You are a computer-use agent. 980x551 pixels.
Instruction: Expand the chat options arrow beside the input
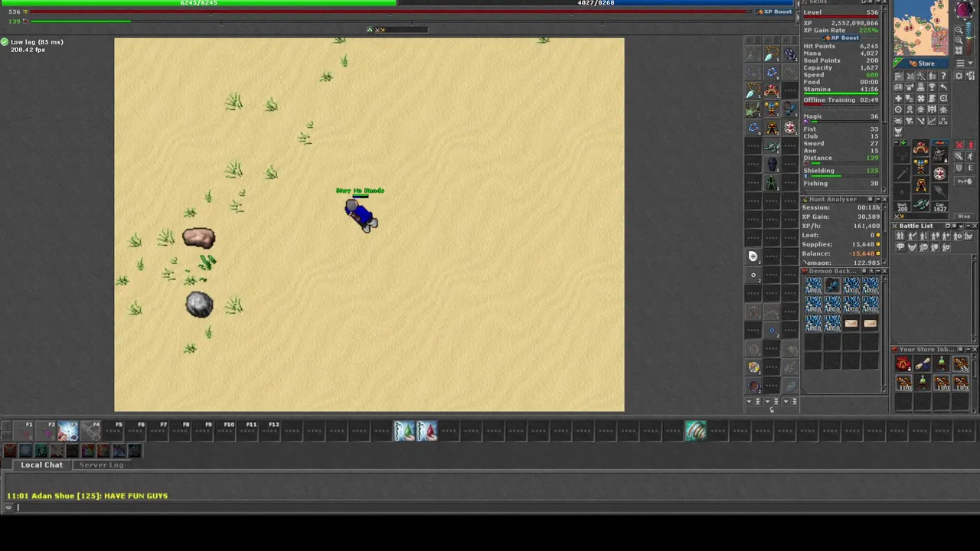point(8,507)
